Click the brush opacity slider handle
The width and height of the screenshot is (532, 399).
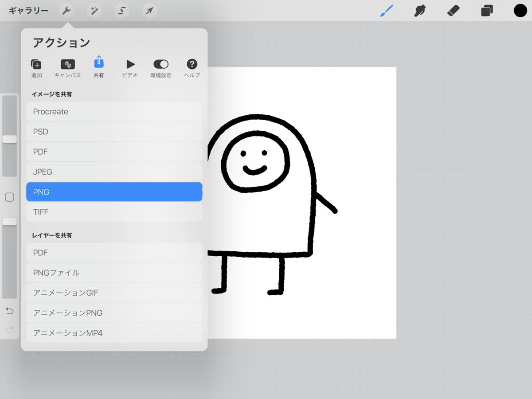(9, 221)
